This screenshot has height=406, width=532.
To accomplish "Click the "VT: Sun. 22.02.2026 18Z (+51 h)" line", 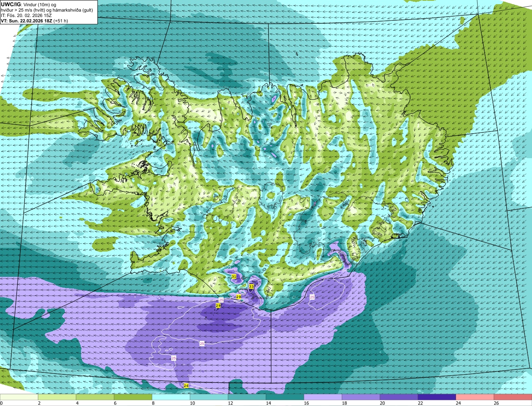I will click(34, 20).
